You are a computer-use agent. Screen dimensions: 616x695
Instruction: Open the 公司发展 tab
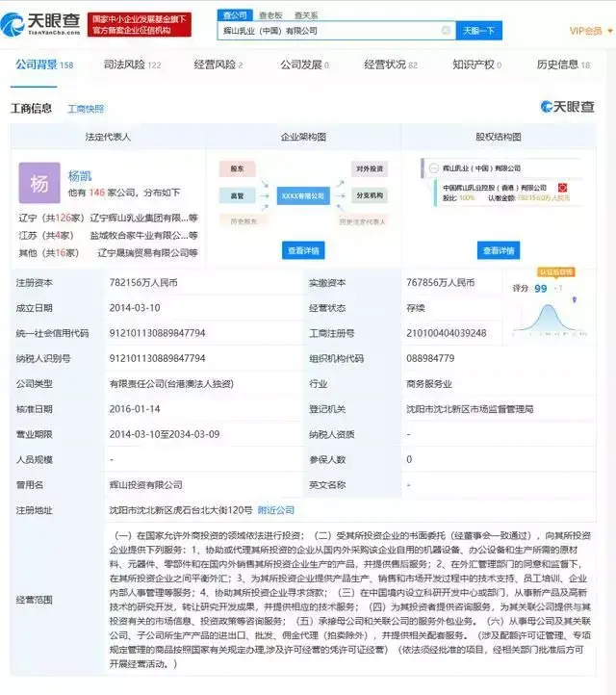pyautogui.click(x=304, y=65)
